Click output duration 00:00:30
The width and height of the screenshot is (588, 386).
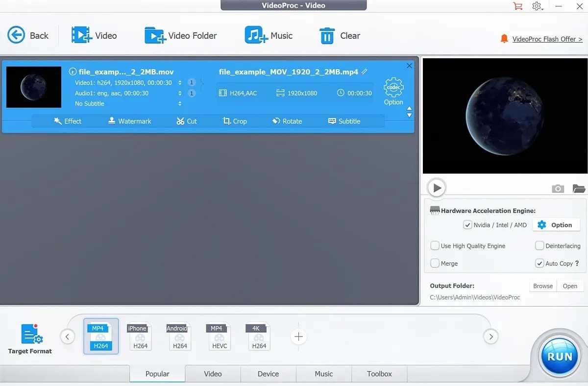[354, 93]
